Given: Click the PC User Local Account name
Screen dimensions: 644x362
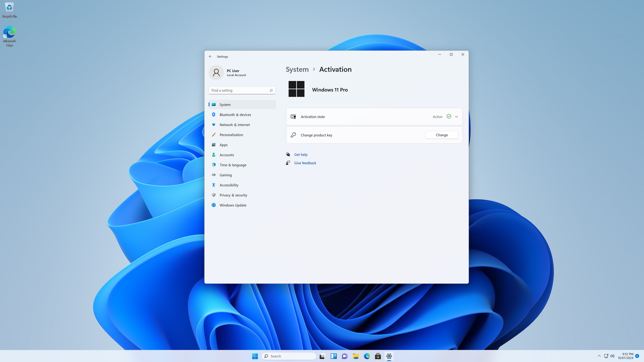Looking at the screenshot, I should pos(236,73).
